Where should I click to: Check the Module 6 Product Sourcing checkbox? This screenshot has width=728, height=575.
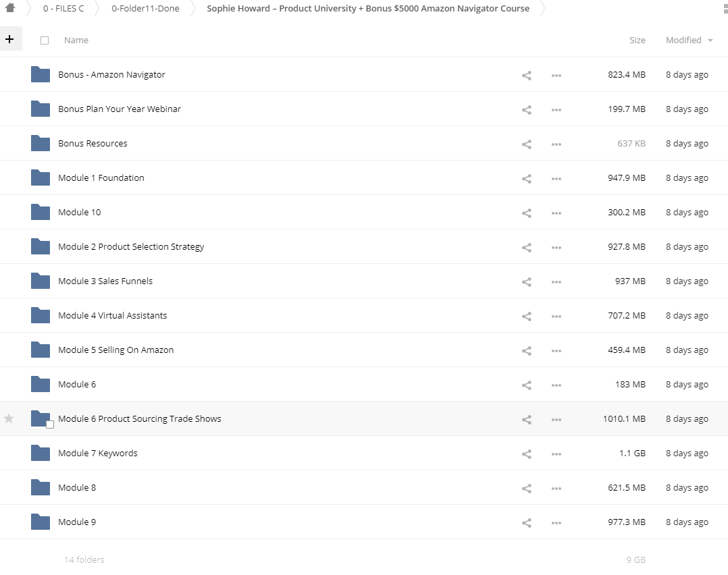click(x=50, y=425)
